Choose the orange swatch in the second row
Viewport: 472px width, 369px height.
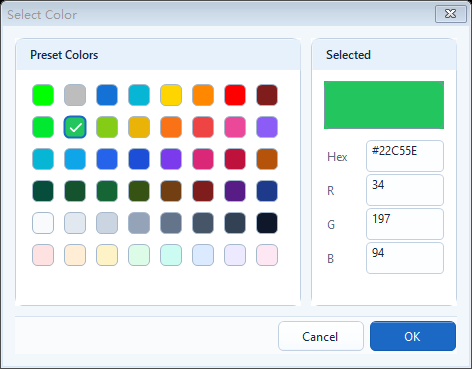click(171, 127)
